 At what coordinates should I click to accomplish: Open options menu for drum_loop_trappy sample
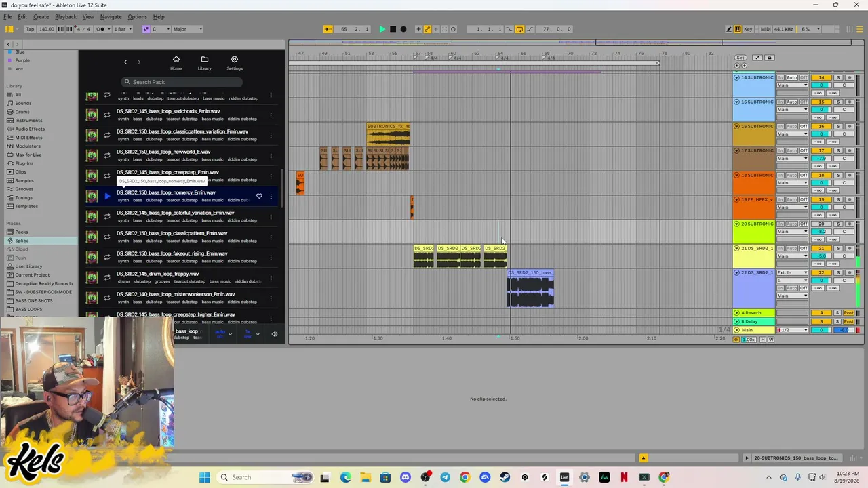[271, 278]
